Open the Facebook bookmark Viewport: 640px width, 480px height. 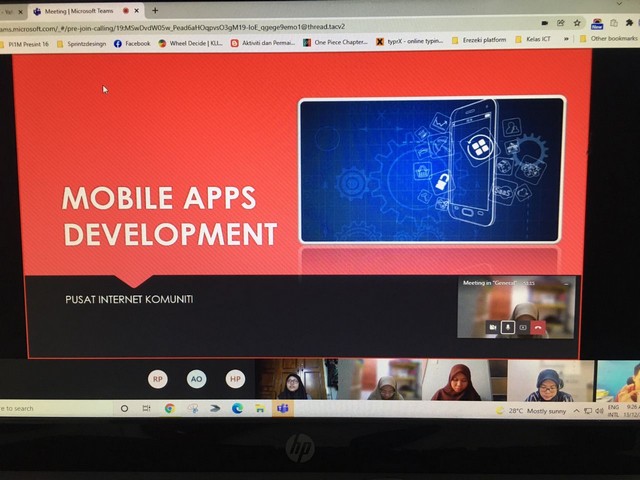tap(132, 43)
